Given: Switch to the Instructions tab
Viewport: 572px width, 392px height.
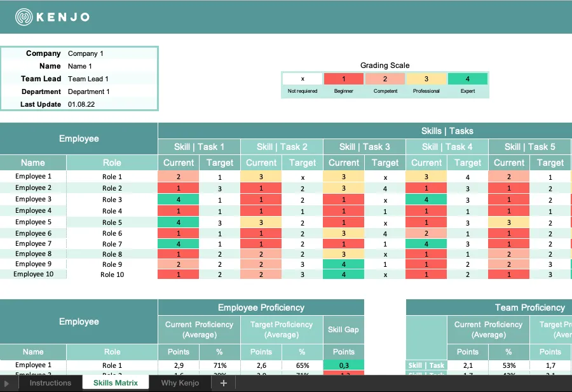Looking at the screenshot, I should click(50, 383).
